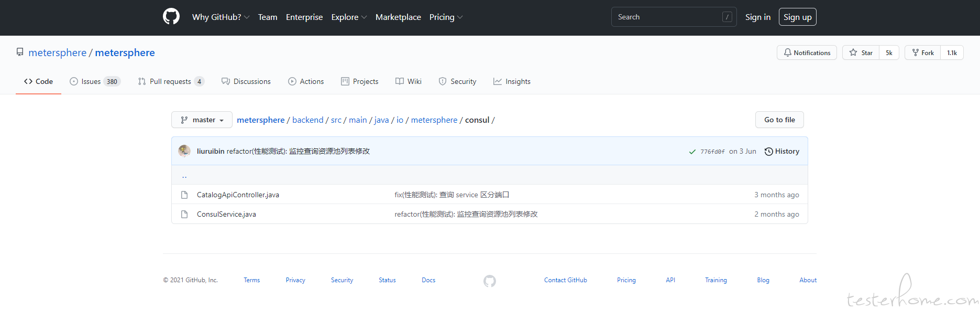The image size is (980, 320).
Task: Open the Training footer link
Action: click(x=716, y=280)
